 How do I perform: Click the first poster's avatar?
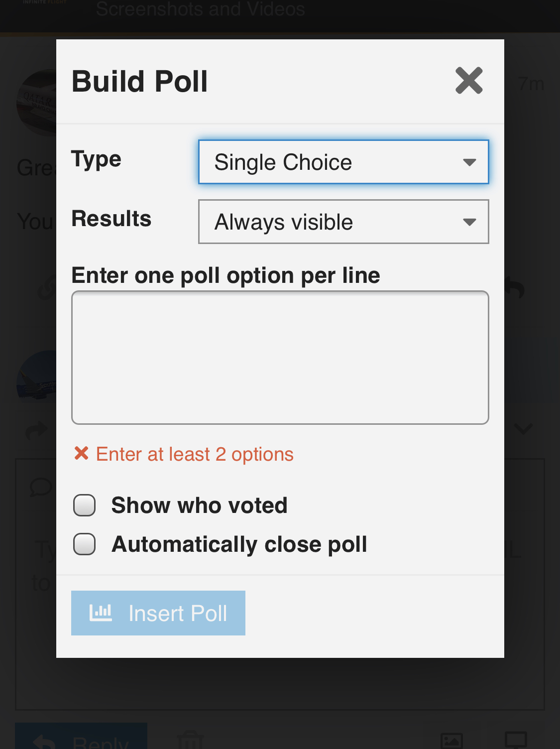tap(37, 103)
